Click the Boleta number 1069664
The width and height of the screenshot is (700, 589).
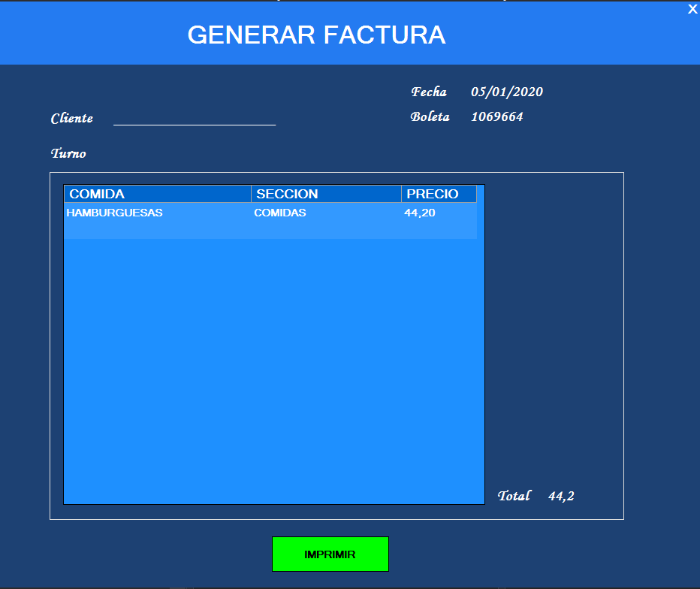(496, 116)
